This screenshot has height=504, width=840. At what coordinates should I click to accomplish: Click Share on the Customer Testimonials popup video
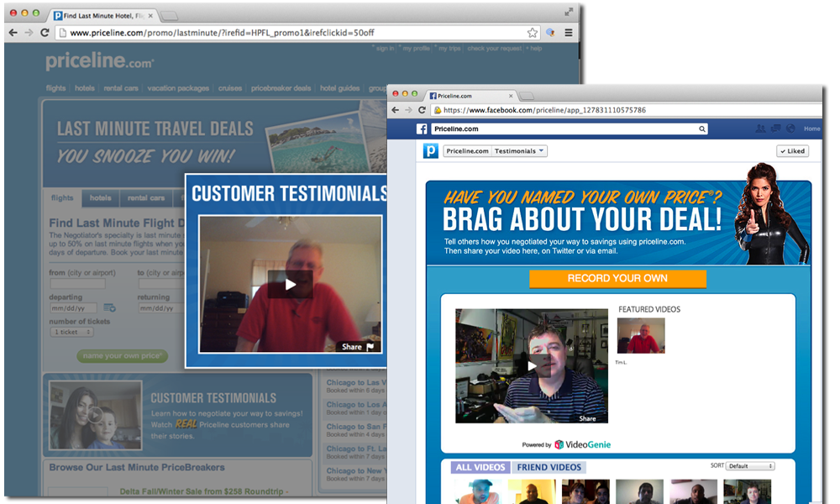point(357,347)
